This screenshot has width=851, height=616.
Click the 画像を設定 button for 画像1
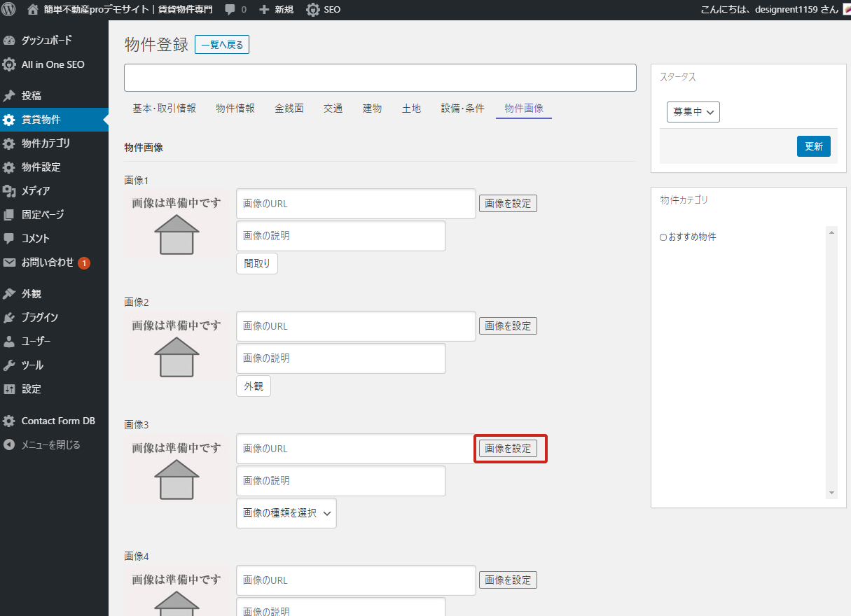[508, 204]
